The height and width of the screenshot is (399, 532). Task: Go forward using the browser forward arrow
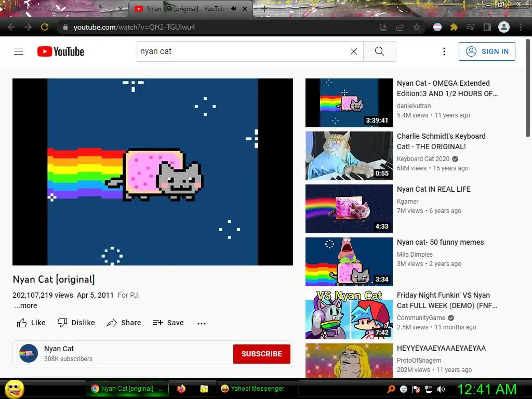(28, 27)
